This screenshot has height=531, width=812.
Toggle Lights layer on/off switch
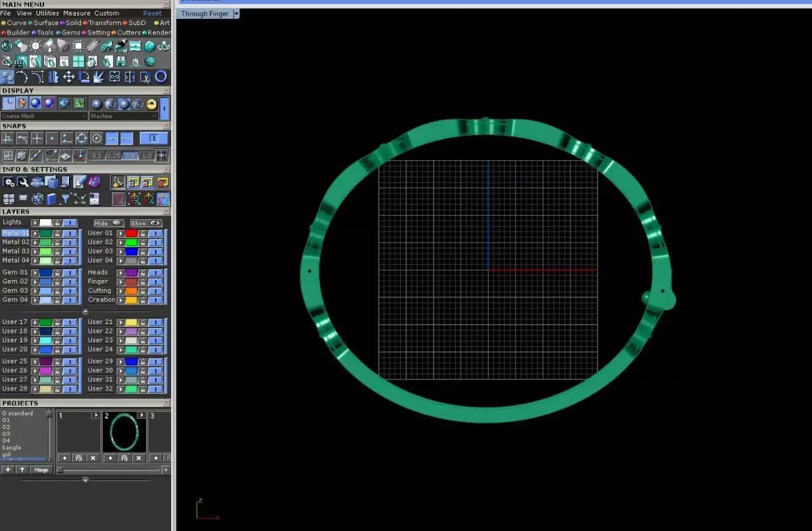click(x=70, y=223)
